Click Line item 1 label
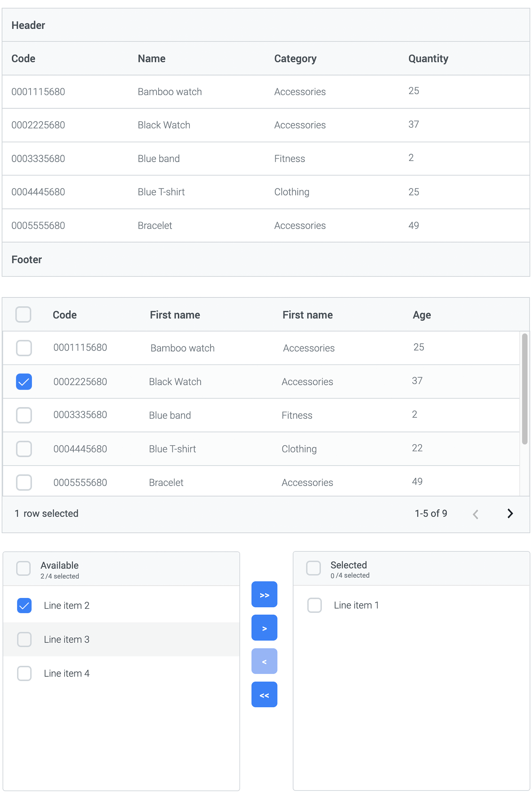The width and height of the screenshot is (532, 805). 356,605
